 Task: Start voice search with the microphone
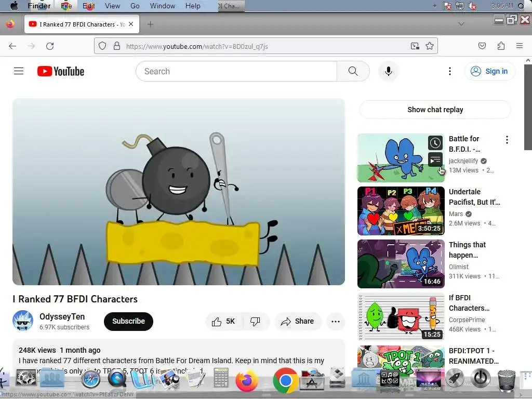click(389, 71)
